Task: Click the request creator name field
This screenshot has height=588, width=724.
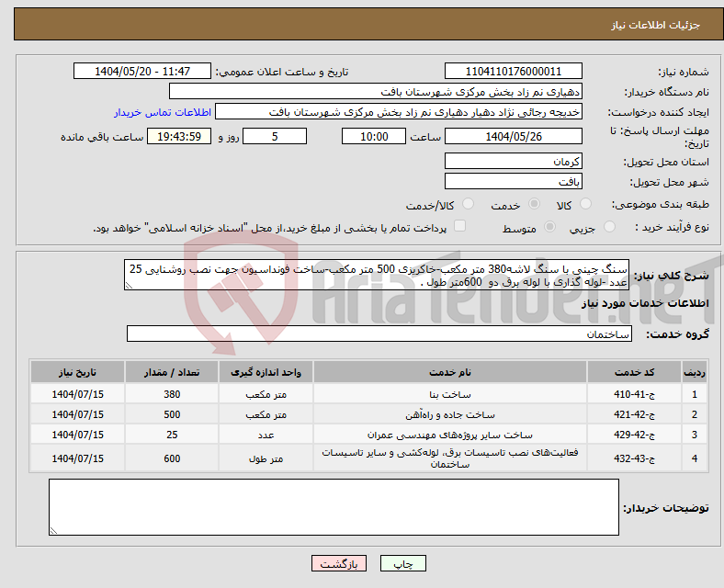Action: pyautogui.click(x=399, y=112)
